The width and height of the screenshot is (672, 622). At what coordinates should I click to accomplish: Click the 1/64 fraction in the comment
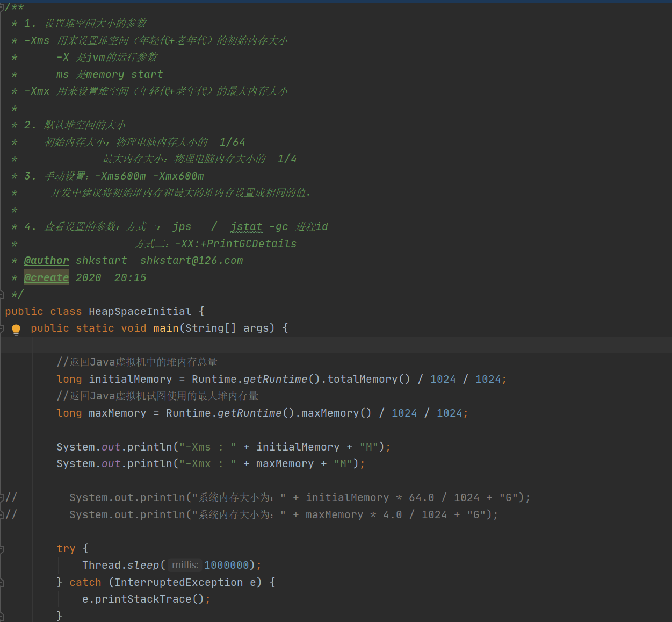[x=233, y=142]
